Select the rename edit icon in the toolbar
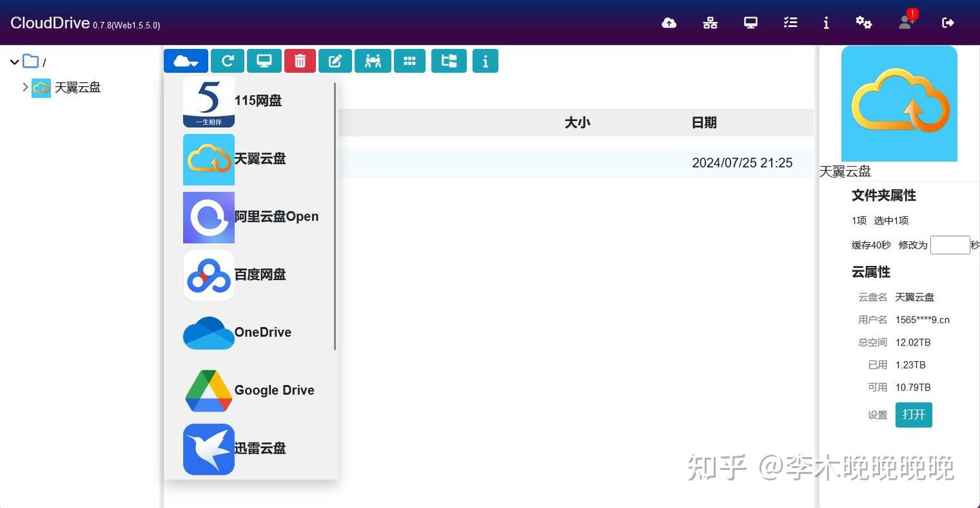Image resolution: width=980 pixels, height=508 pixels. coord(335,61)
